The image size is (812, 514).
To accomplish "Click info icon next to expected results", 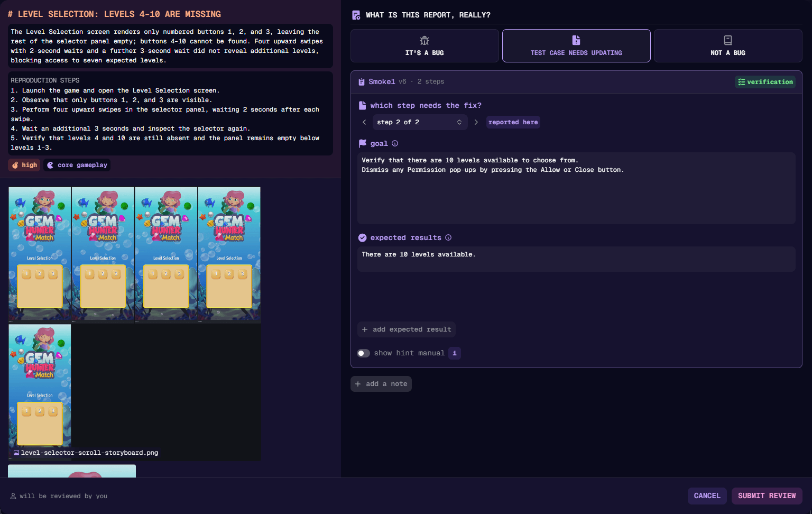I will 448,237.
